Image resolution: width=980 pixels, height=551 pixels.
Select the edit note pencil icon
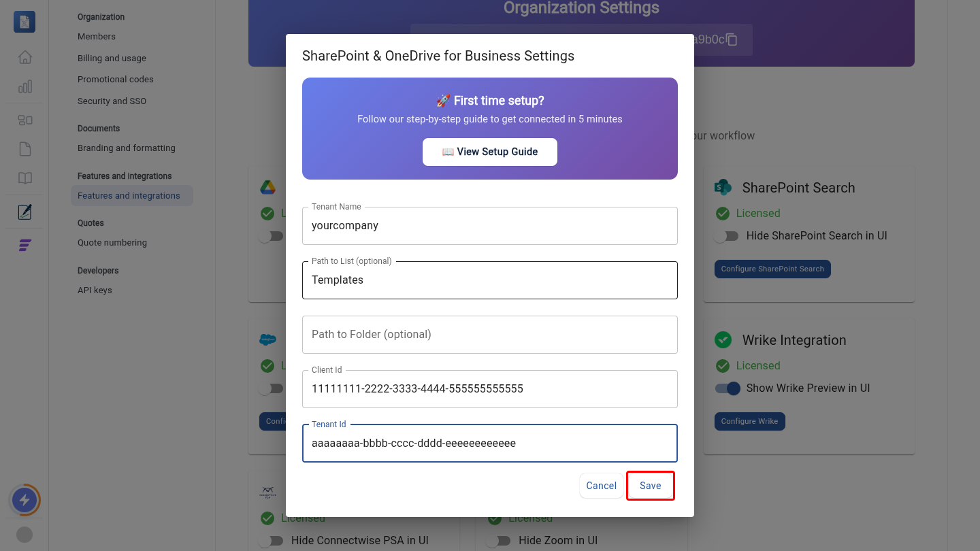[x=24, y=212]
